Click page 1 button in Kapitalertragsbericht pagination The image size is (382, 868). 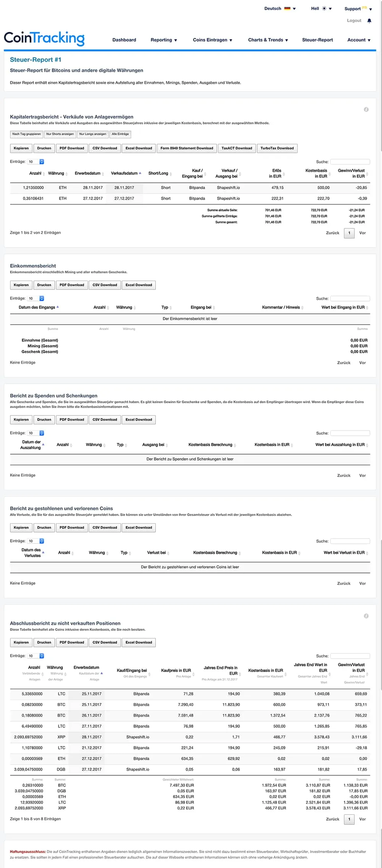[349, 233]
